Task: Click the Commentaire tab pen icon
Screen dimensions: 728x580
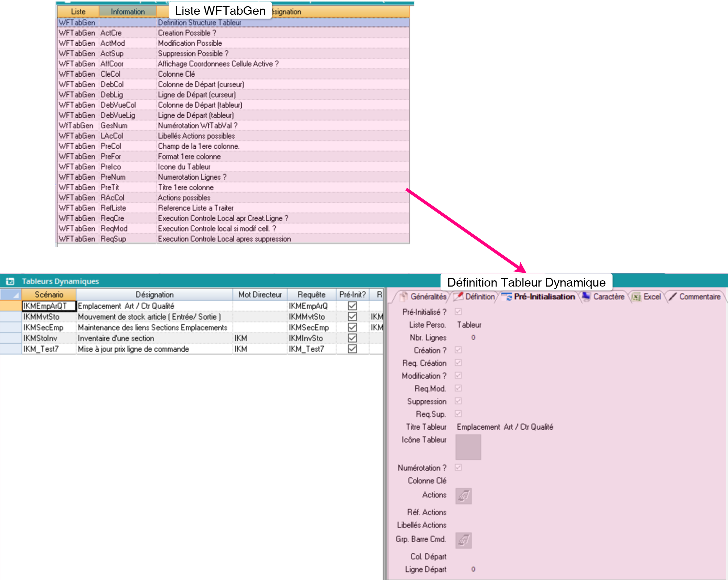Action: pos(672,297)
